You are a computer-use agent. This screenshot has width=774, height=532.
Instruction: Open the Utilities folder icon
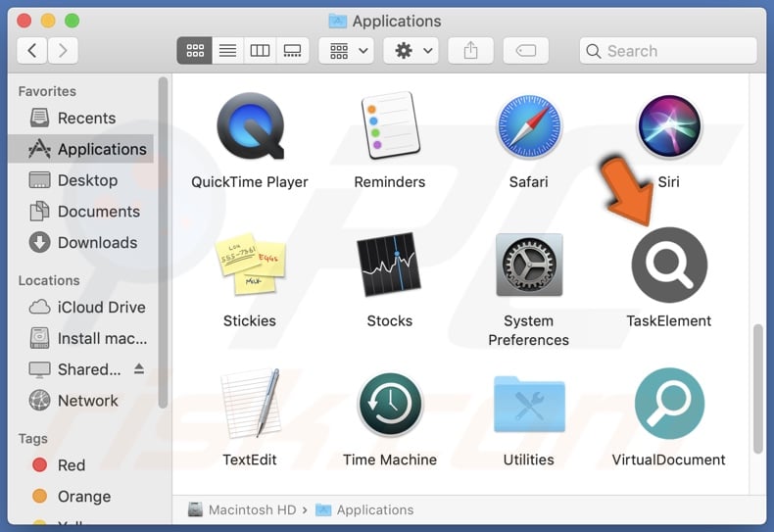coord(529,405)
